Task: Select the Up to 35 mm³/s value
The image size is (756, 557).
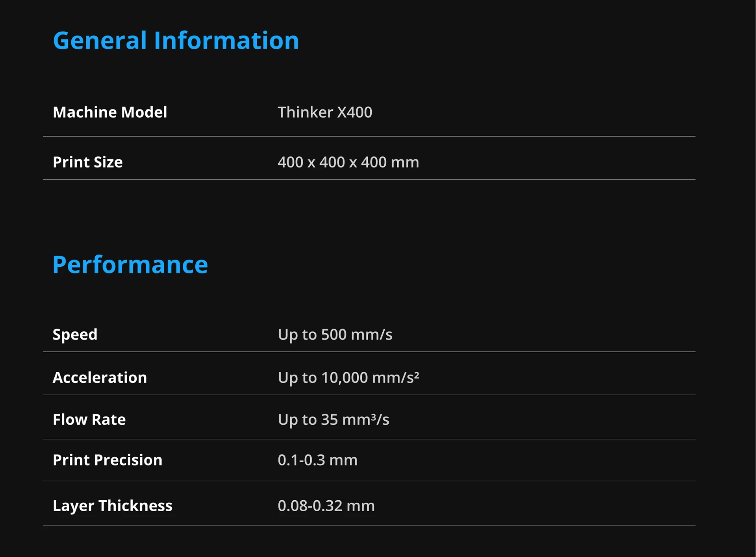Action: point(333,420)
